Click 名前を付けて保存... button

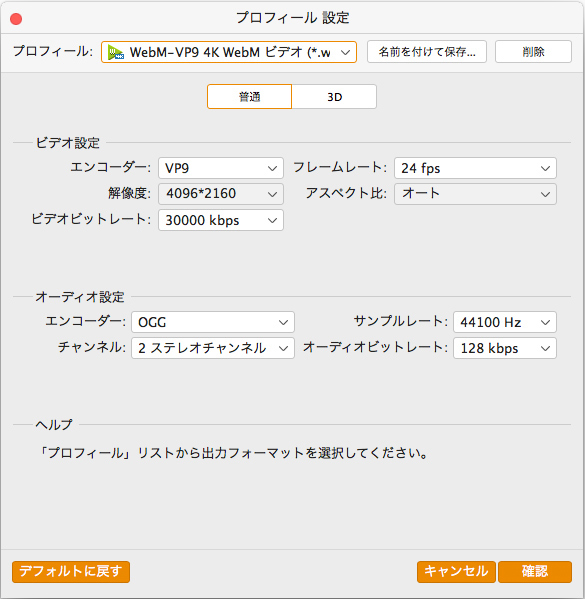(427, 52)
